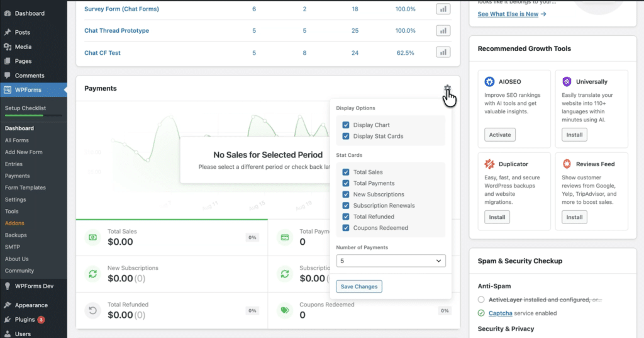
Task: Open the SMTP submenu item
Action: 13,247
